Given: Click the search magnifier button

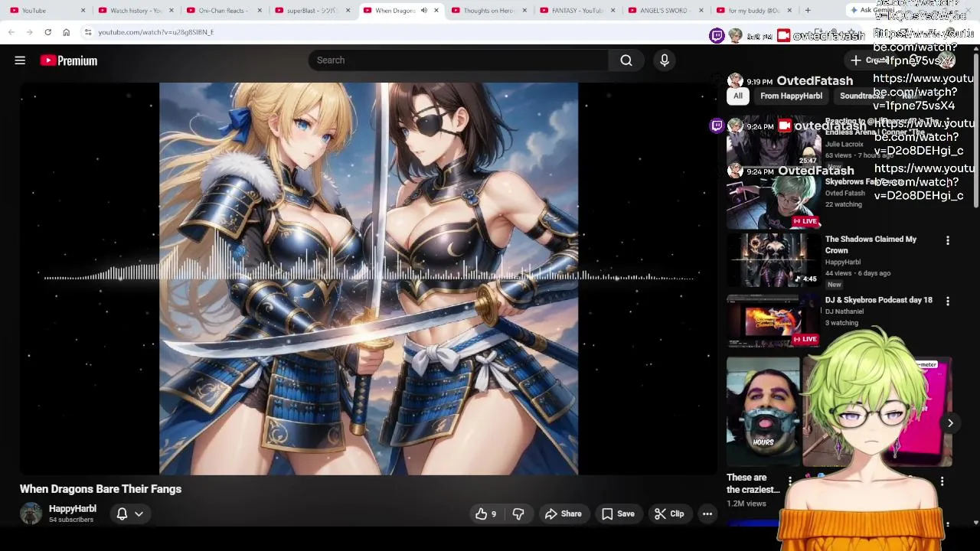Looking at the screenshot, I should click(x=626, y=60).
